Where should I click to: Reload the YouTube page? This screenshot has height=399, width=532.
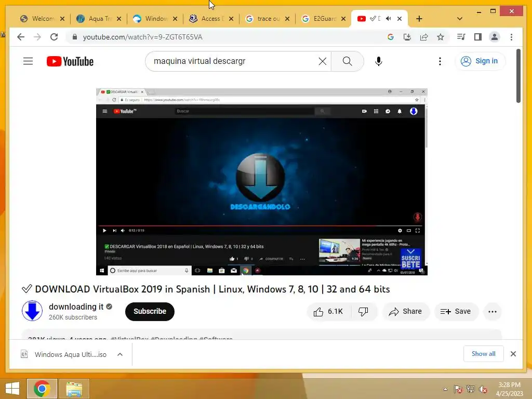coord(54,37)
